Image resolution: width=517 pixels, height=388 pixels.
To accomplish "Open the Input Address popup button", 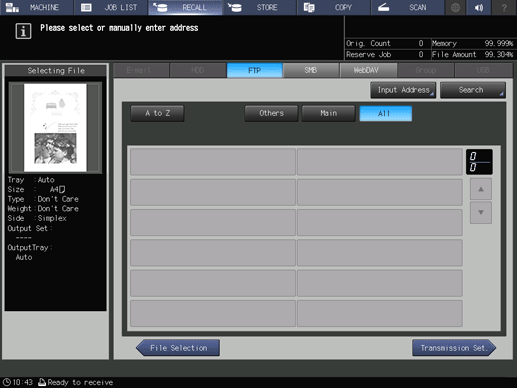I will (x=403, y=90).
